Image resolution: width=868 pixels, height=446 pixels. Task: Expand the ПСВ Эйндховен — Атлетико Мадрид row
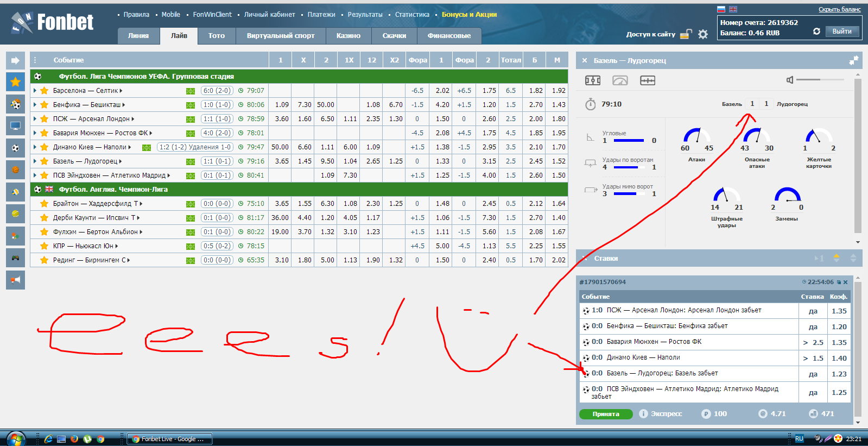(x=35, y=175)
